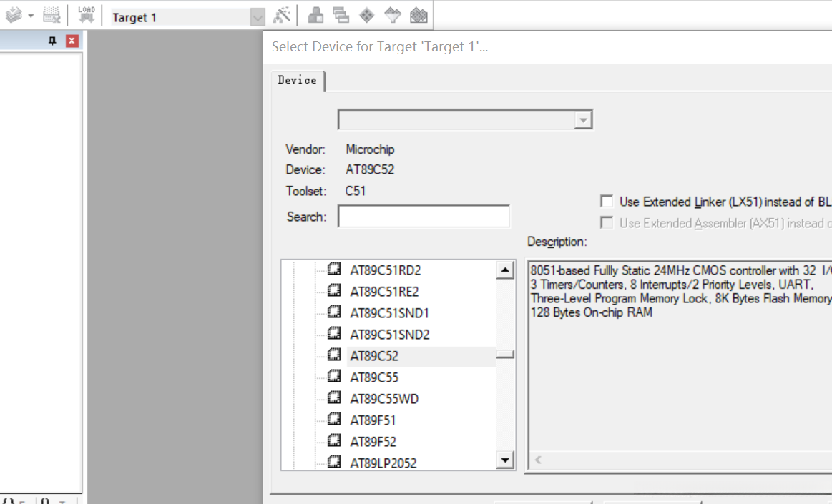Click the LOAD download-to-flash icon
The image size is (832, 504).
(86, 15)
